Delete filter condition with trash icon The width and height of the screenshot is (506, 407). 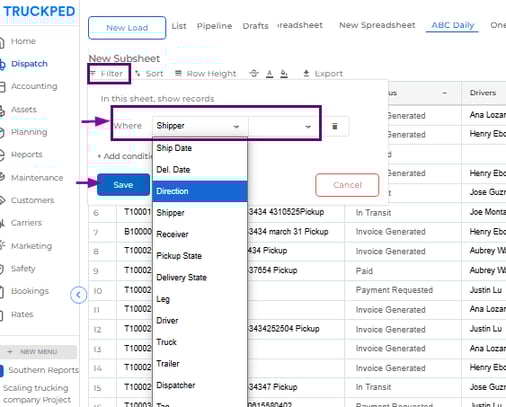click(x=335, y=126)
